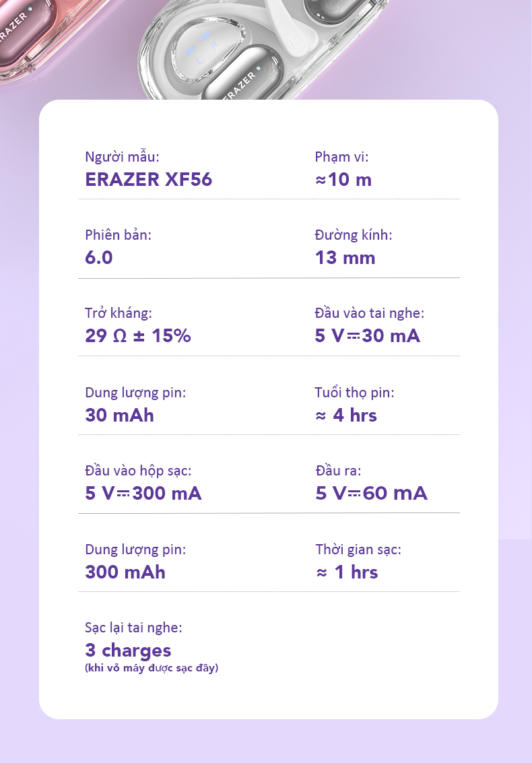The image size is (532, 763).
Task: Click the 13 mm diameter value
Action: click(x=345, y=258)
